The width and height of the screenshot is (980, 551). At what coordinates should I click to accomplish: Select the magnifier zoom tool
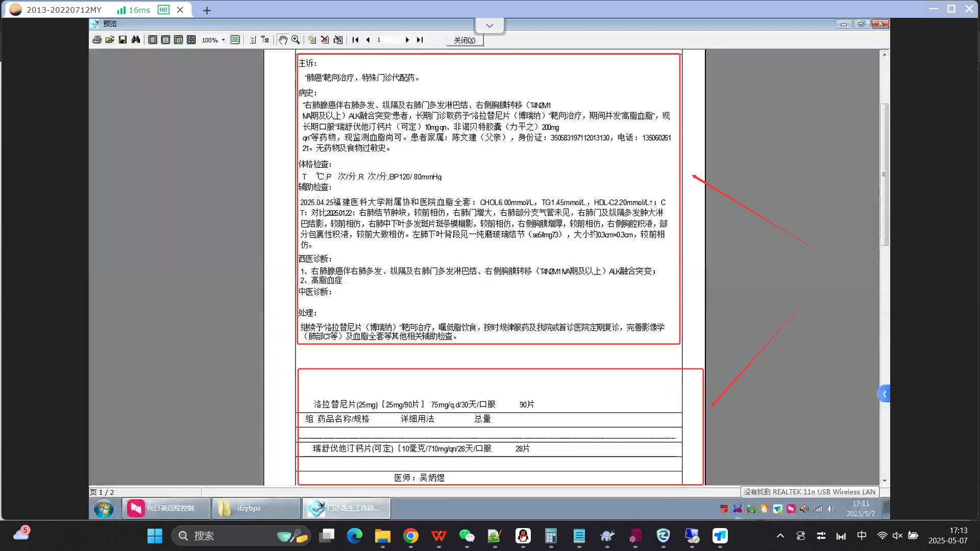[x=296, y=40]
